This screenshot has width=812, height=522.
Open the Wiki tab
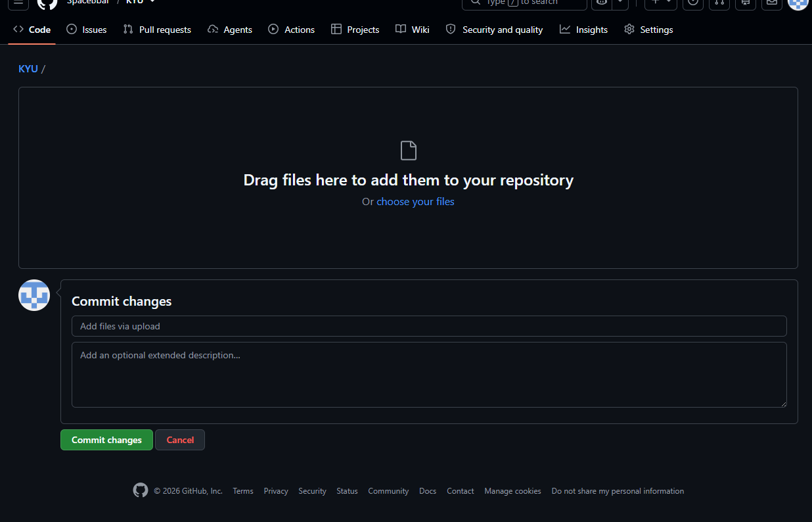coord(413,30)
